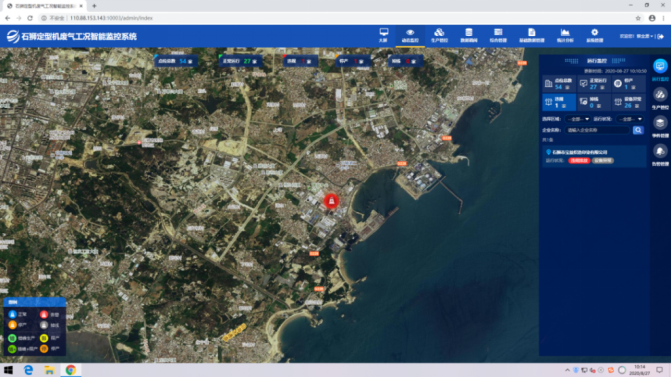The width and height of the screenshot is (671, 377).
Task: Click the logout arrow icon
Action: [661, 36]
